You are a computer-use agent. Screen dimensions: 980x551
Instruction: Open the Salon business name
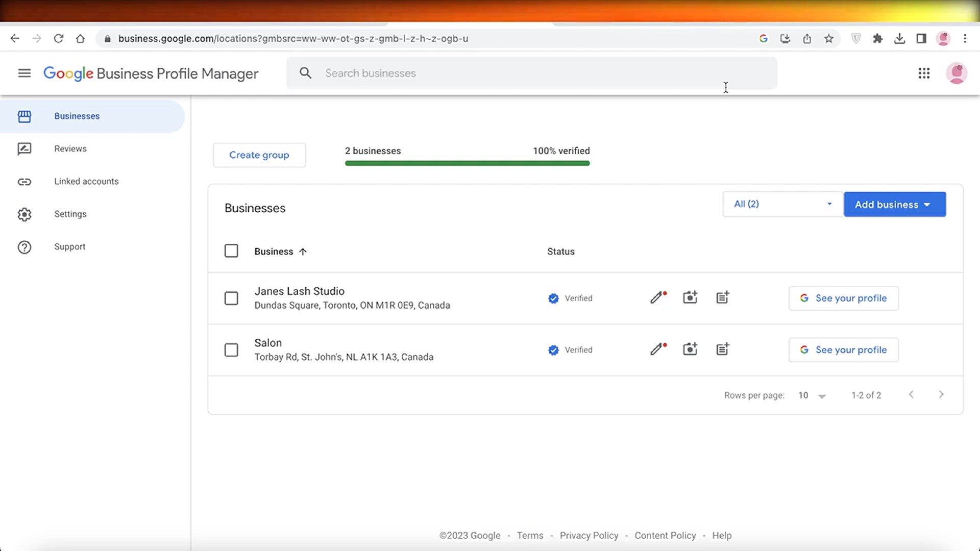coord(268,343)
